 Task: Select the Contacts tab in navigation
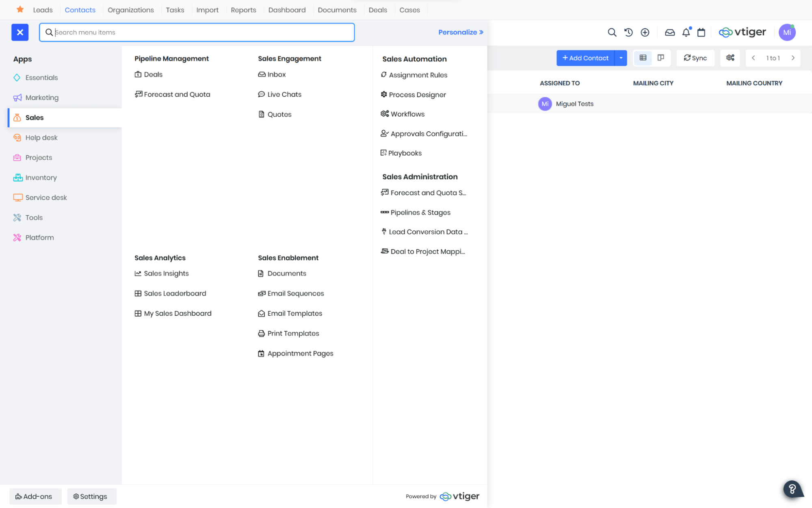point(80,9)
